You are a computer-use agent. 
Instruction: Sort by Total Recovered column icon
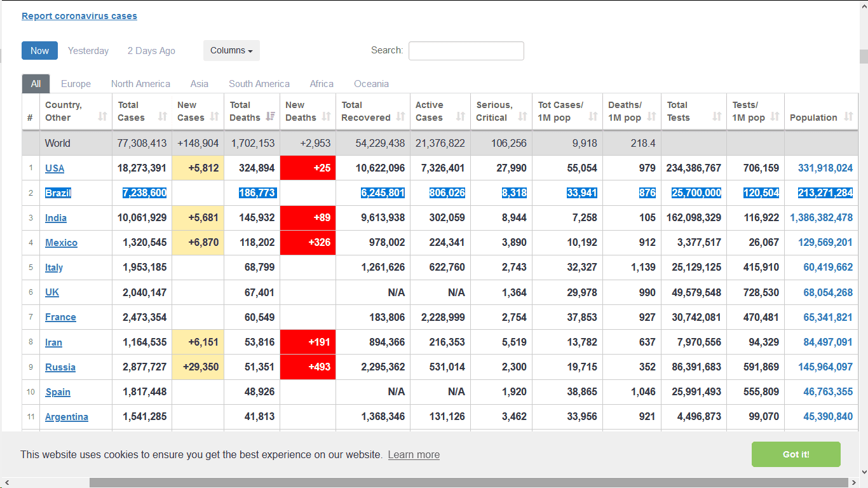pos(400,117)
